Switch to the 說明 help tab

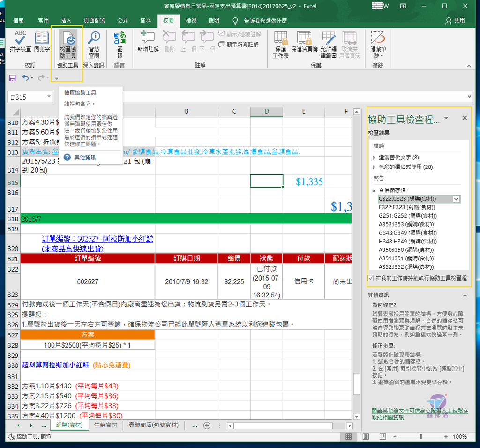click(214, 21)
